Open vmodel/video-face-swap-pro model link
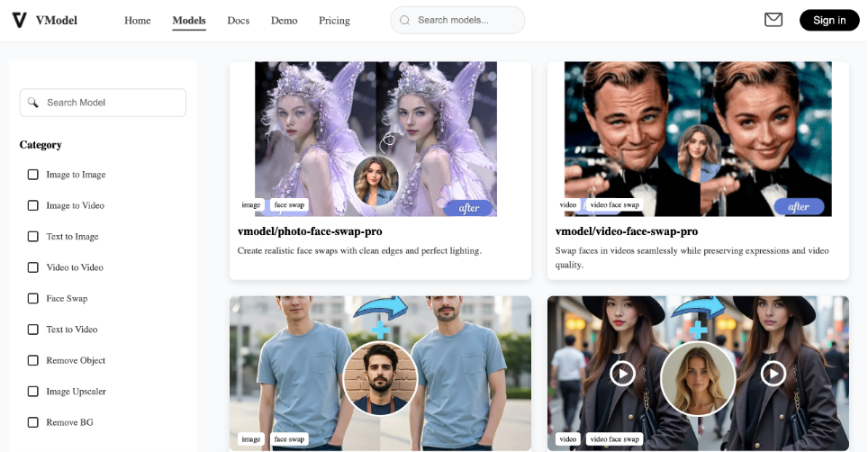 pos(627,231)
